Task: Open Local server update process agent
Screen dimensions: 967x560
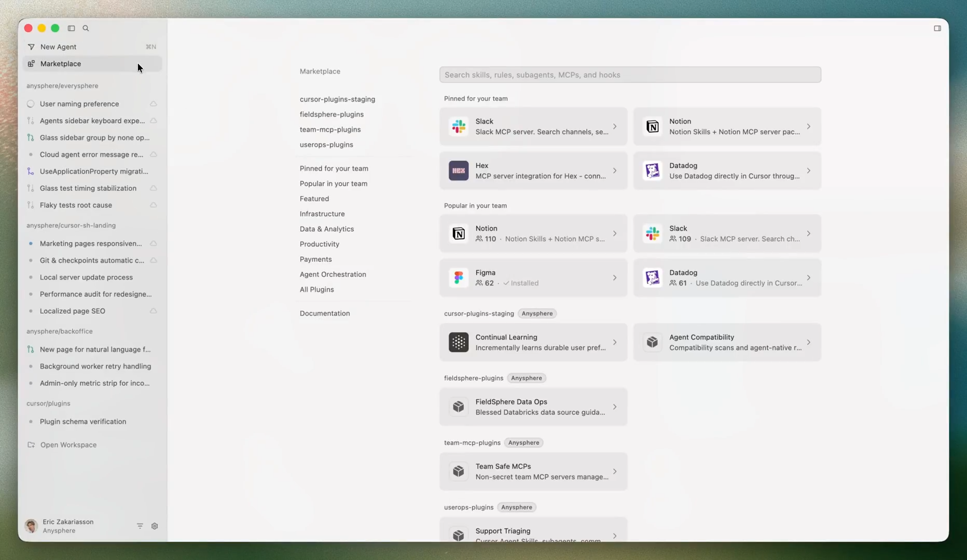Action: [x=92, y=277]
